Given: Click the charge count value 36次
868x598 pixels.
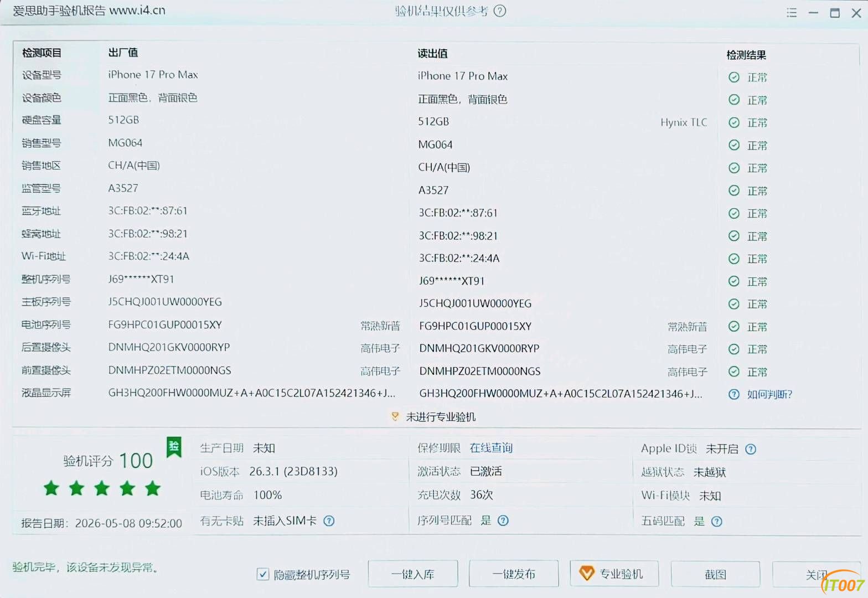Looking at the screenshot, I should [x=482, y=494].
